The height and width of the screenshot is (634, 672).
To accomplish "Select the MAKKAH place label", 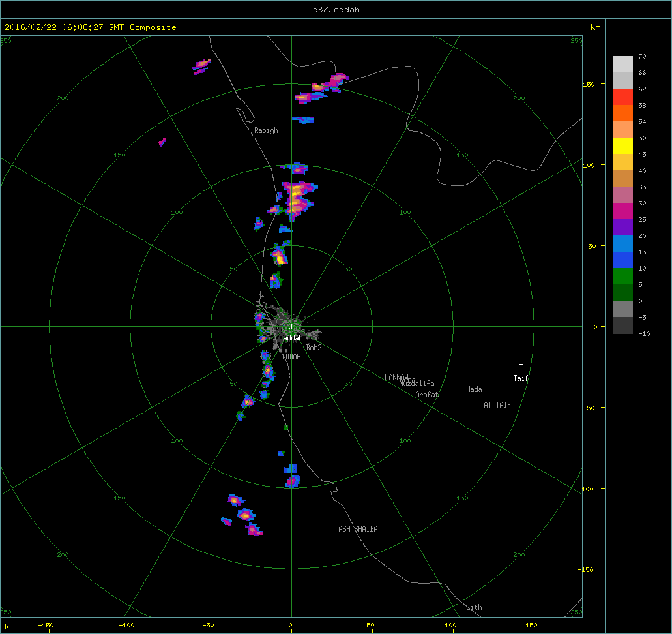I will point(396,378).
